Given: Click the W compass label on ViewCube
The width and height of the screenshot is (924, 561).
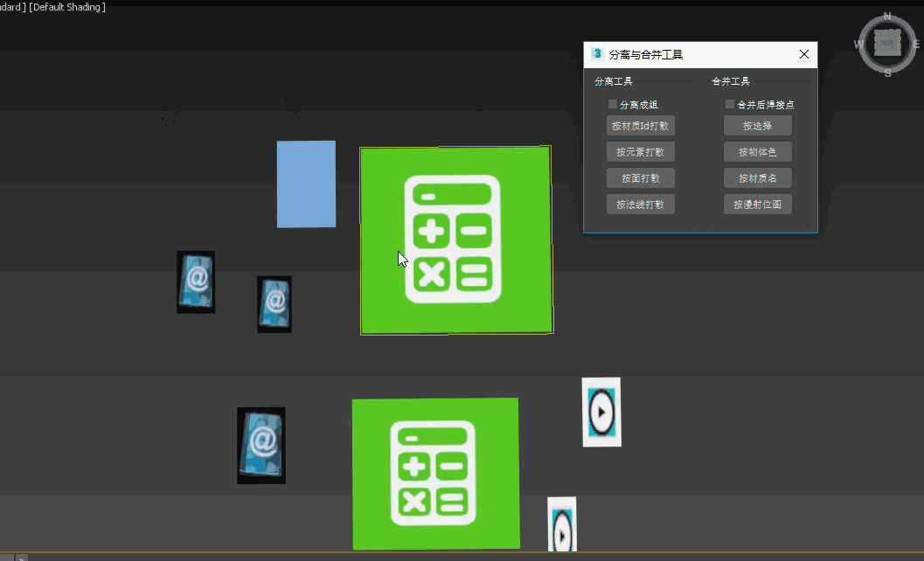Looking at the screenshot, I should coord(859,45).
